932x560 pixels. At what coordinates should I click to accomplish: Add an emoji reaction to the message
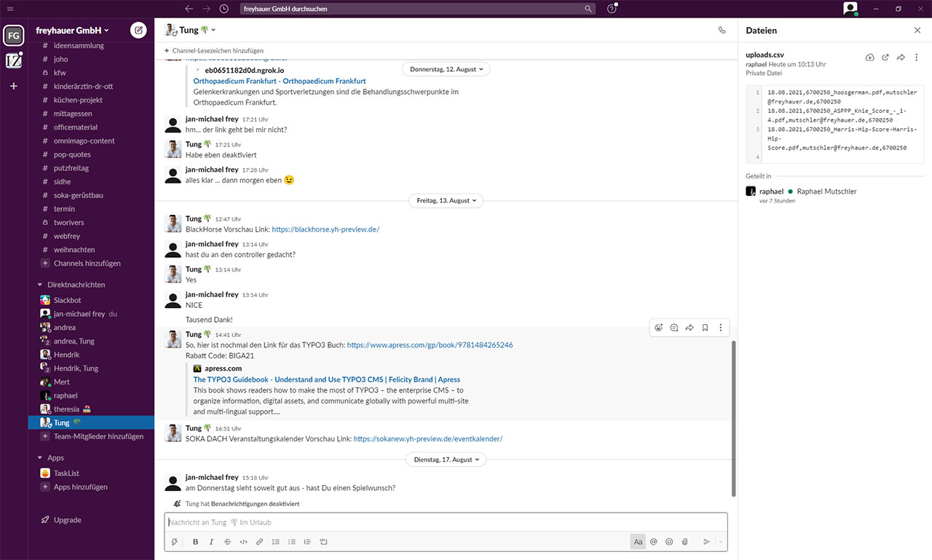tap(659, 328)
